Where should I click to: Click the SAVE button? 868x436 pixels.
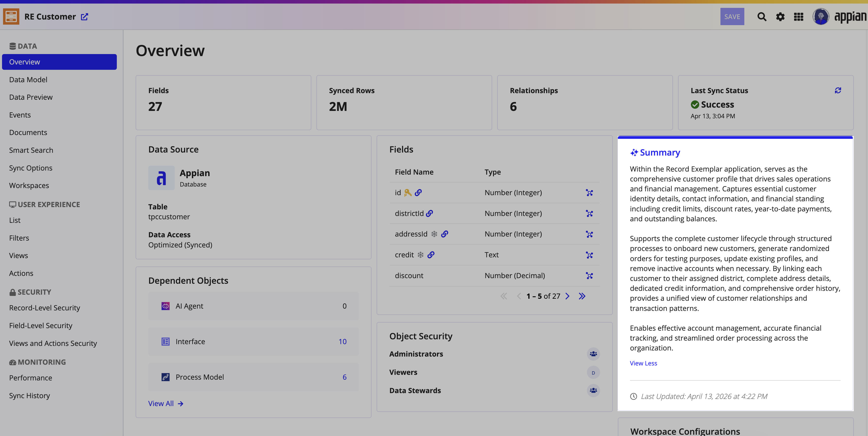732,16
